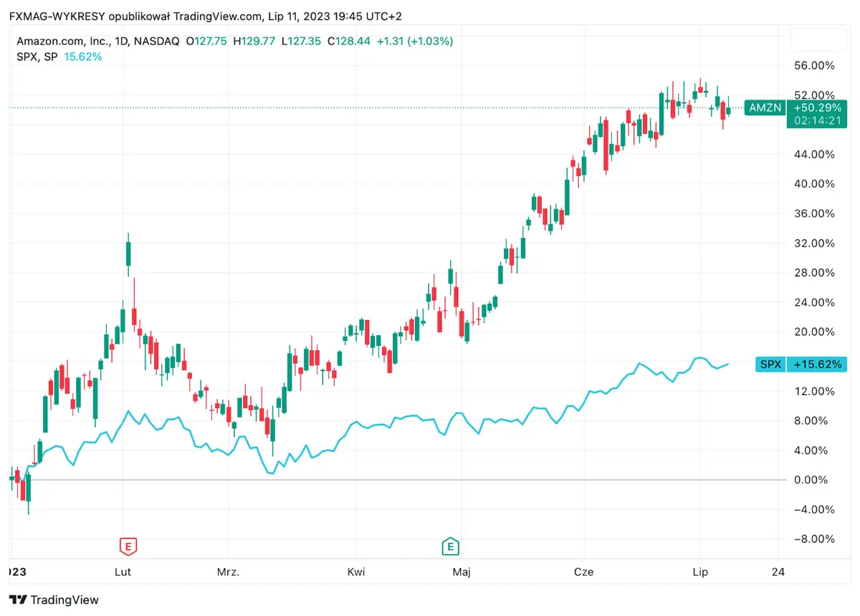Click the blue 15.62% value in the SPX legend
The width and height of the screenshot is (860, 616).
tap(83, 57)
